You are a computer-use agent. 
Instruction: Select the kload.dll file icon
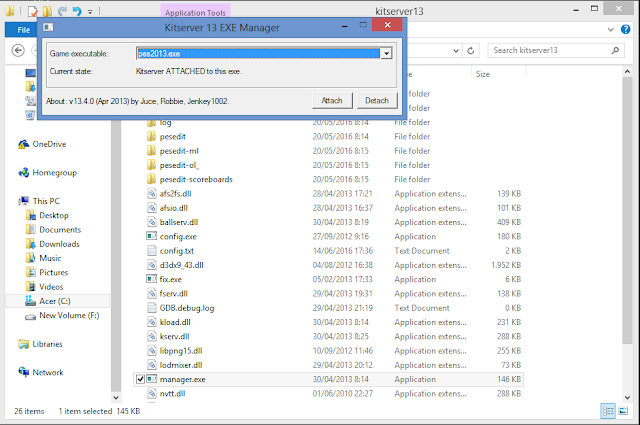click(152, 322)
